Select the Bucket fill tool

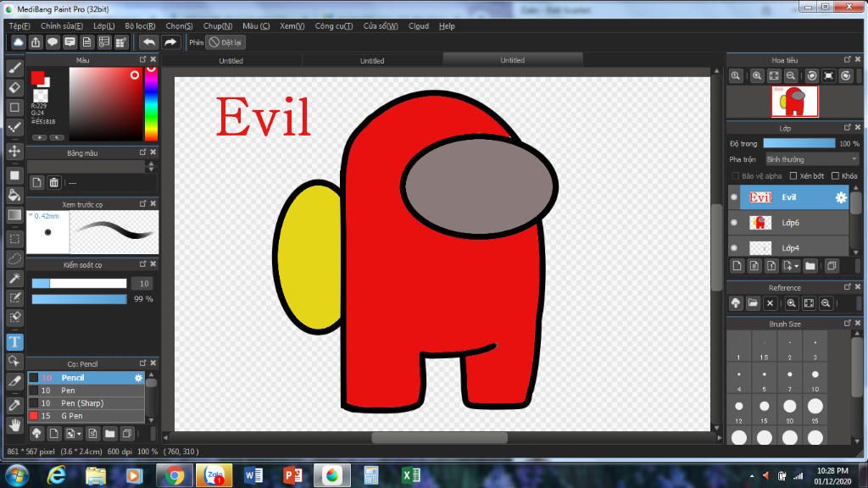click(15, 195)
